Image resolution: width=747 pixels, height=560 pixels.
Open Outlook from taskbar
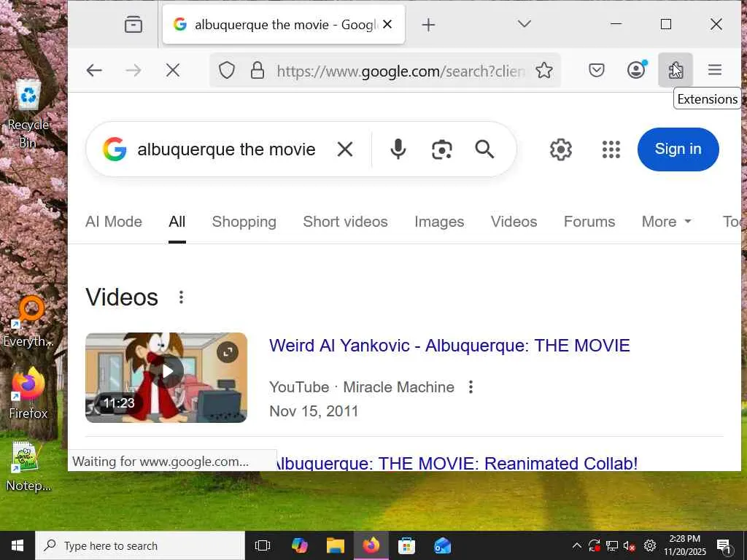point(443,545)
